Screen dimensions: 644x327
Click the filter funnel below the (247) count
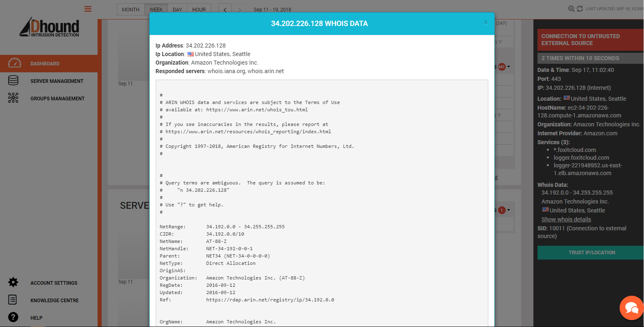click(x=500, y=42)
